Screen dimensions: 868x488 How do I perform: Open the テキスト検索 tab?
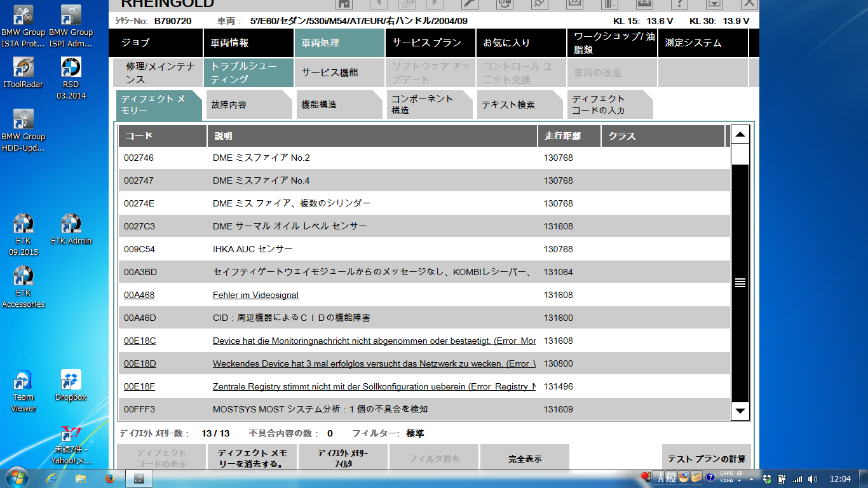pyautogui.click(x=520, y=105)
